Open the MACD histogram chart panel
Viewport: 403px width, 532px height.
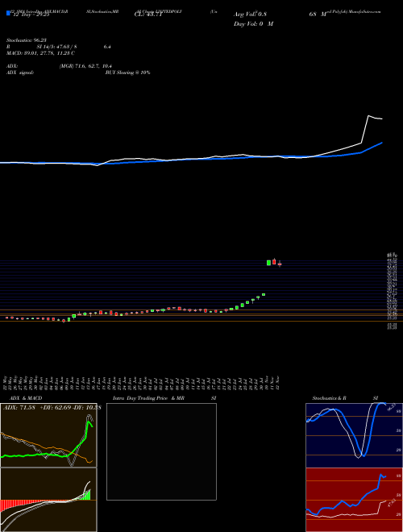[48, 500]
